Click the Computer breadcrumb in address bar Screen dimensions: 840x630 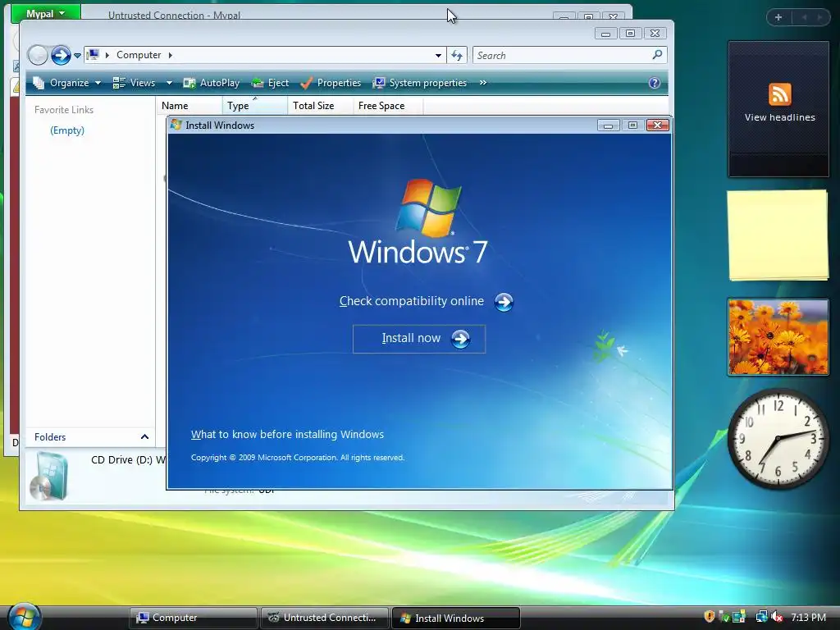tap(138, 55)
